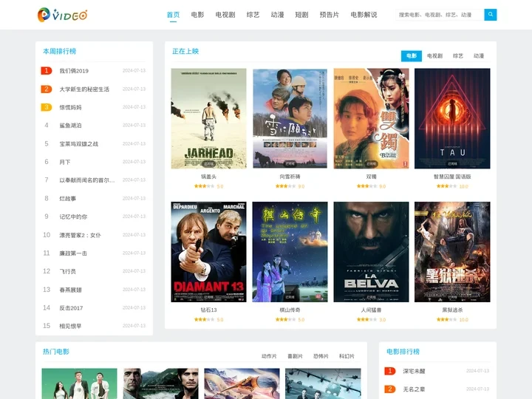The height and width of the screenshot is (399, 532).
Task: Click the search input field
Action: pyautogui.click(x=440, y=15)
